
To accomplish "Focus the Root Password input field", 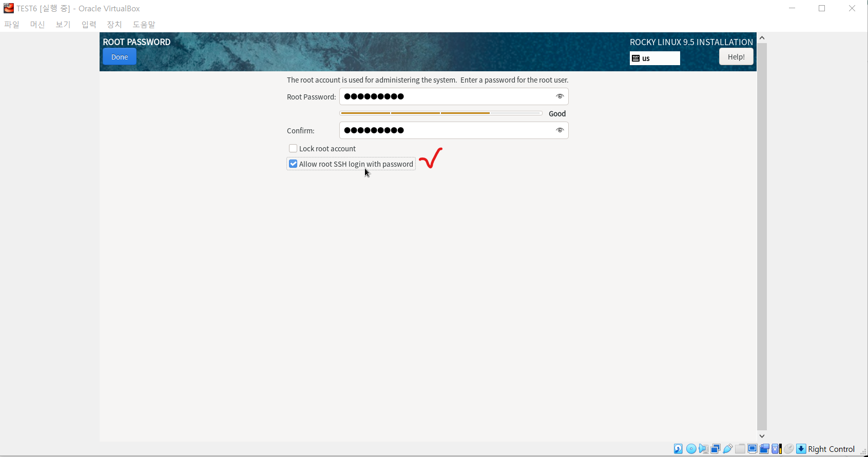I will tap(454, 96).
